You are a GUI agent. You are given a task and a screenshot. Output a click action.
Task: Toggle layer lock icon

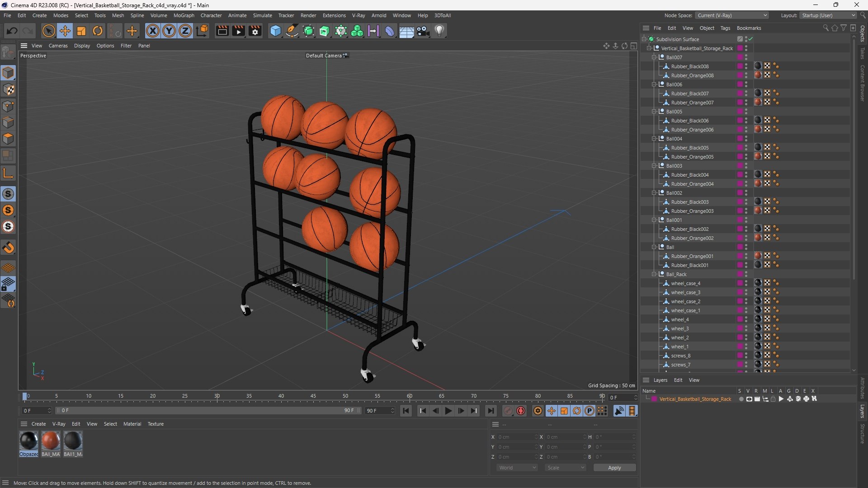[773, 399]
